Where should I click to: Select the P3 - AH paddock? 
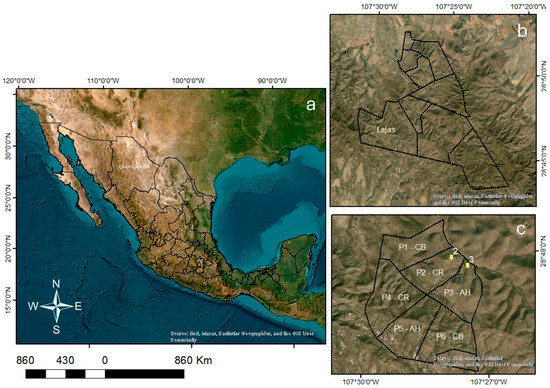click(457, 292)
